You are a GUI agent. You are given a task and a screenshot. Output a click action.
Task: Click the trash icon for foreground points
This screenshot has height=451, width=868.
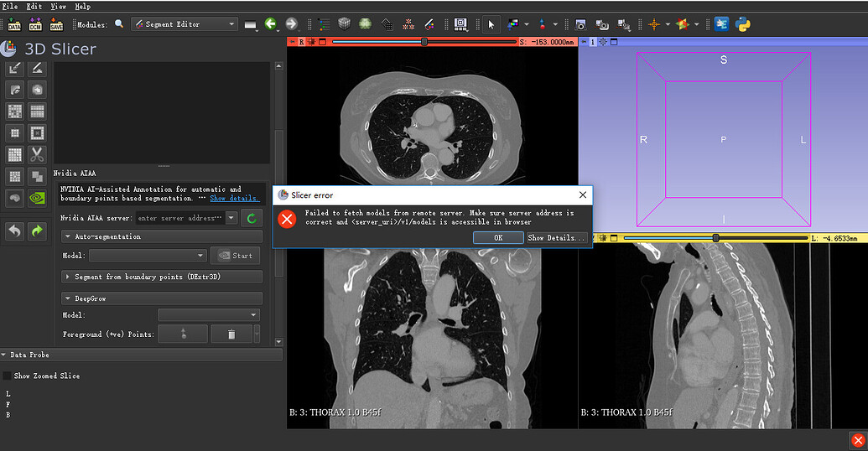[x=231, y=334]
